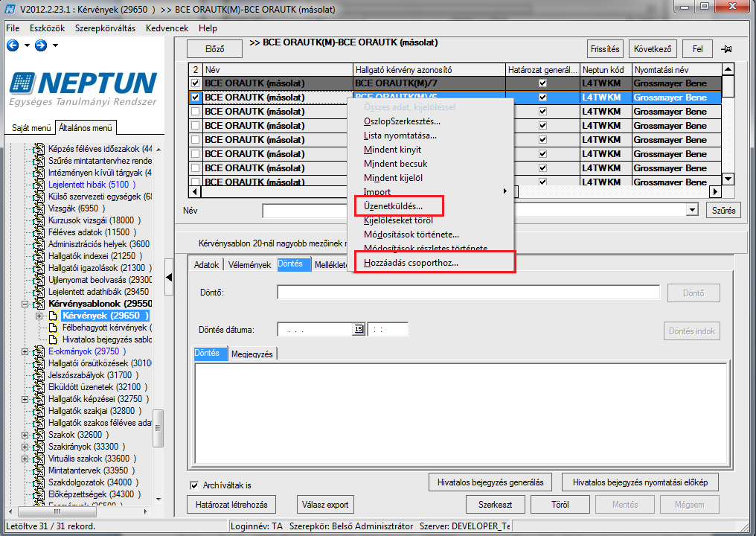The height and width of the screenshot is (536, 756).
Task: Expand the Hallgatók képzései (32750) node
Action: (x=25, y=400)
